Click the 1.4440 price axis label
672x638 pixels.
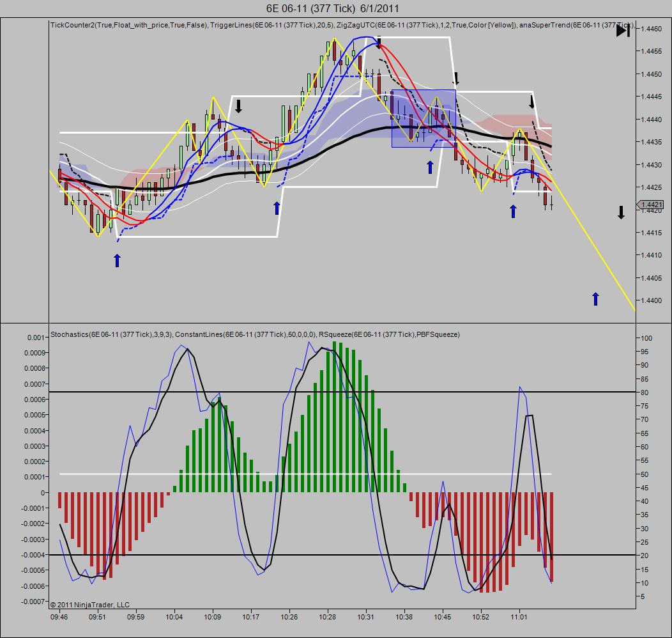[x=651, y=119]
